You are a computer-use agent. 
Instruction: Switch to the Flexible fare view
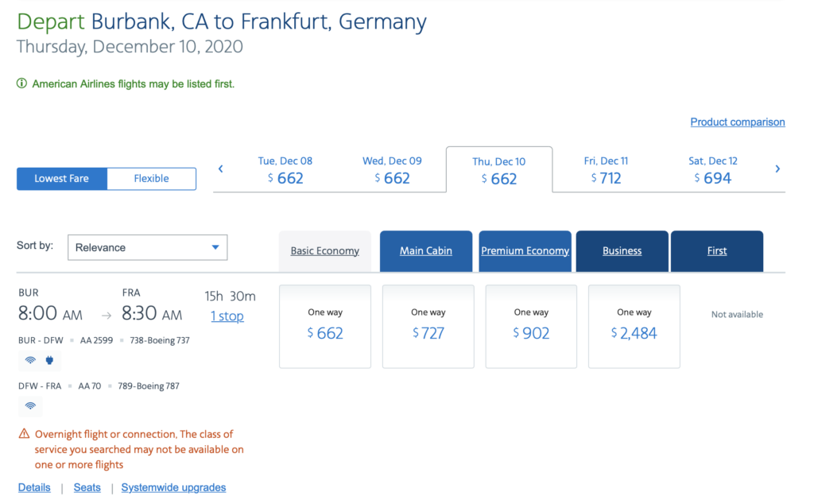tap(151, 178)
